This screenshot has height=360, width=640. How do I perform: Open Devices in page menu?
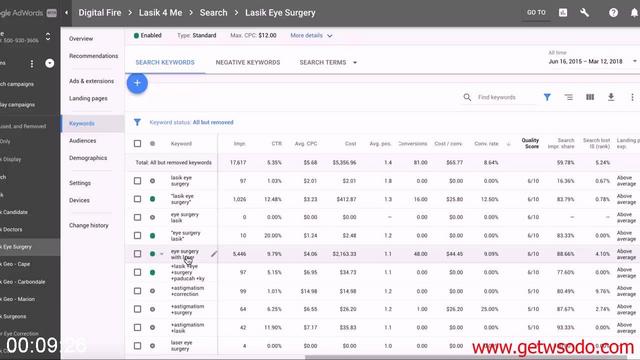pyautogui.click(x=79, y=200)
